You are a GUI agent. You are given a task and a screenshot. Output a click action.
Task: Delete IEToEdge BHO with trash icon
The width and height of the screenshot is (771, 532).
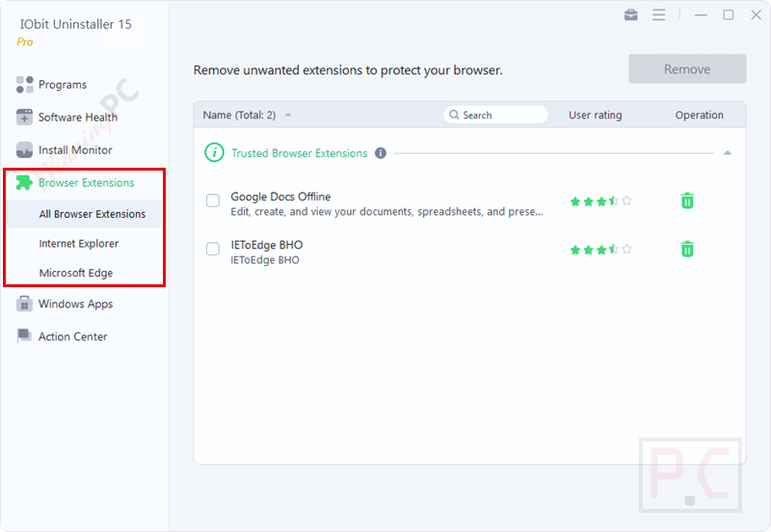[x=687, y=249]
